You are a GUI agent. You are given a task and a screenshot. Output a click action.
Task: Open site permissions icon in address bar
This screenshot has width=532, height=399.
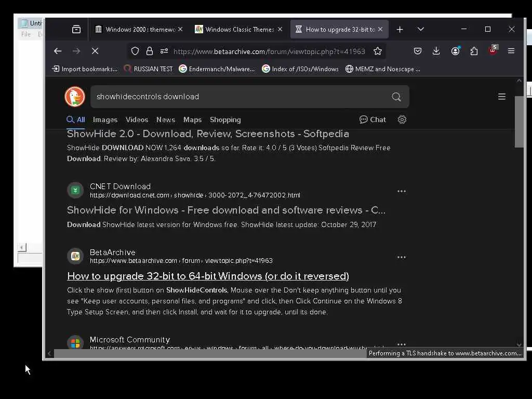click(164, 51)
